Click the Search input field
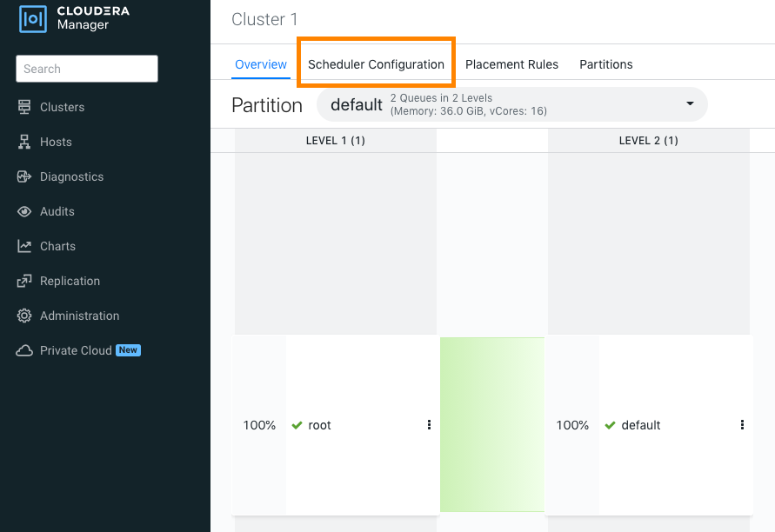This screenshot has height=532, width=775. [87, 69]
